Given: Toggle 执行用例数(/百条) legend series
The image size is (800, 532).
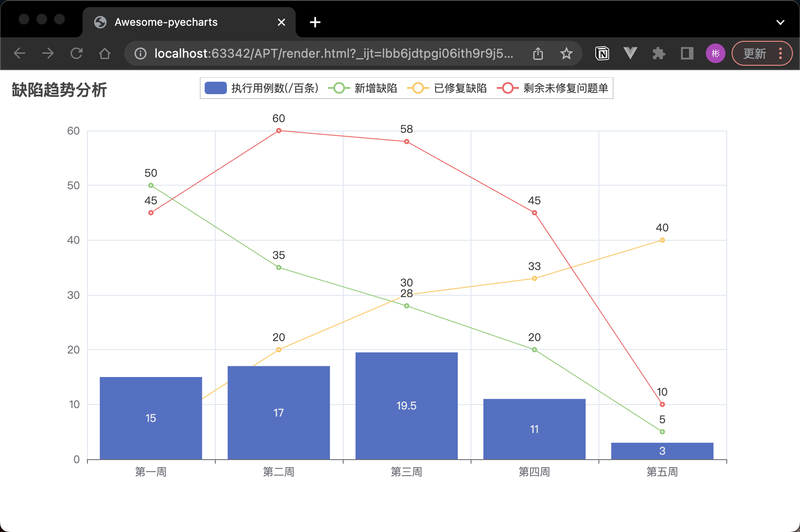Looking at the screenshot, I should point(261,88).
